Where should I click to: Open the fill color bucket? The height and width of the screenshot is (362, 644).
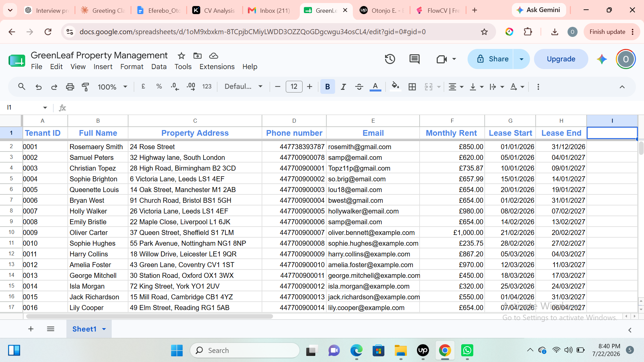395,87
